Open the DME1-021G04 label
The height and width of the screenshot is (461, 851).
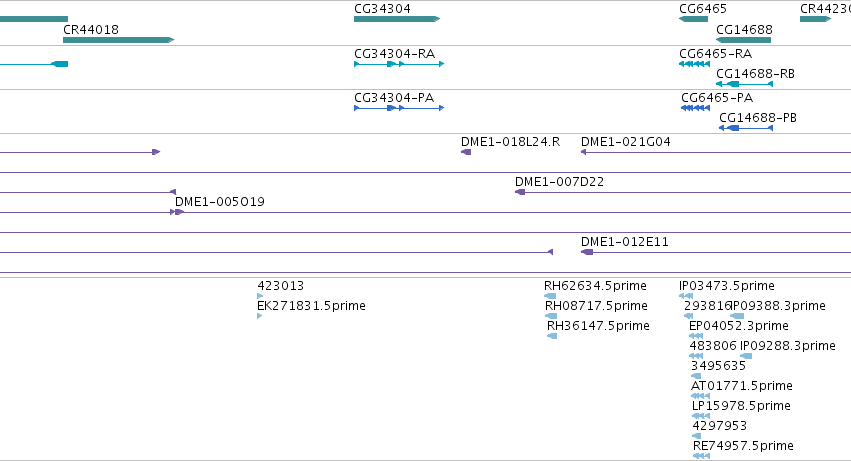coord(625,142)
